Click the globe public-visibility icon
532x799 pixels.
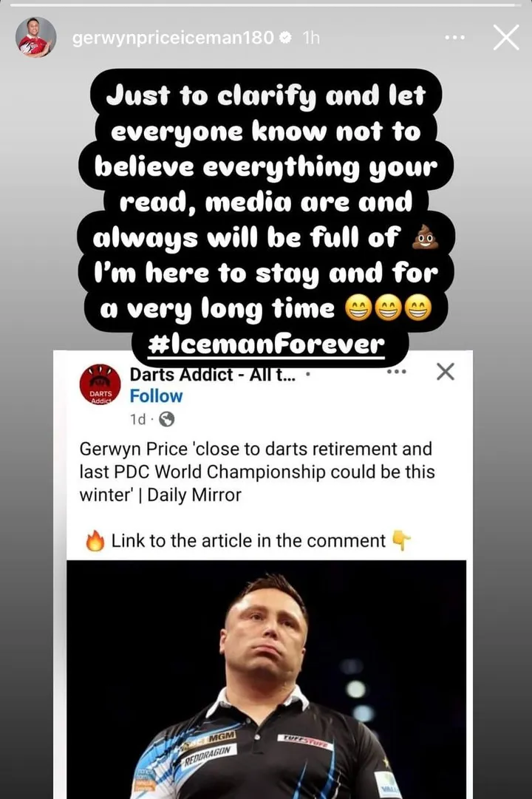(167, 419)
